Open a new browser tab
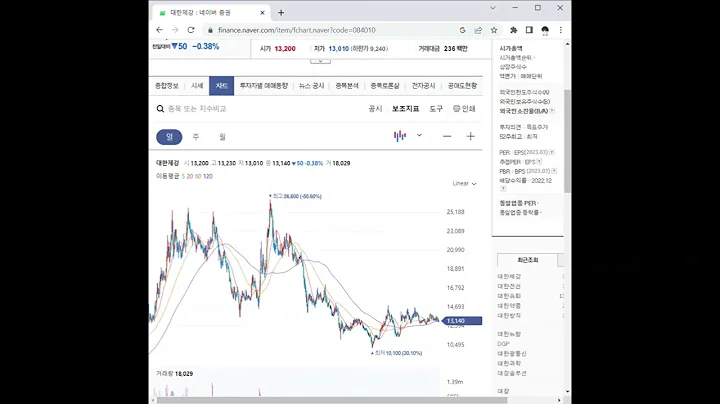The height and width of the screenshot is (404, 720). coord(281,13)
